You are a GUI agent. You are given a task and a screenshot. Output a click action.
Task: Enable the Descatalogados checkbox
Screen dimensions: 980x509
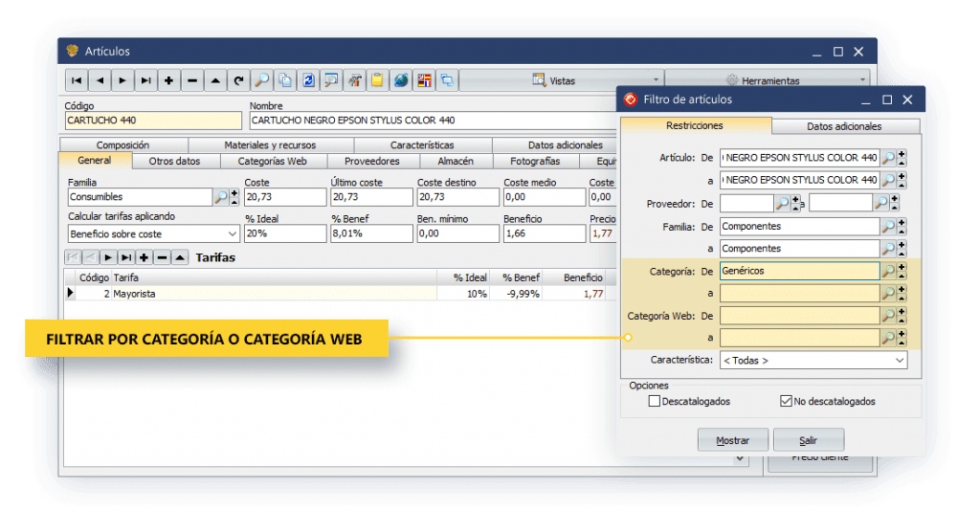tap(655, 401)
